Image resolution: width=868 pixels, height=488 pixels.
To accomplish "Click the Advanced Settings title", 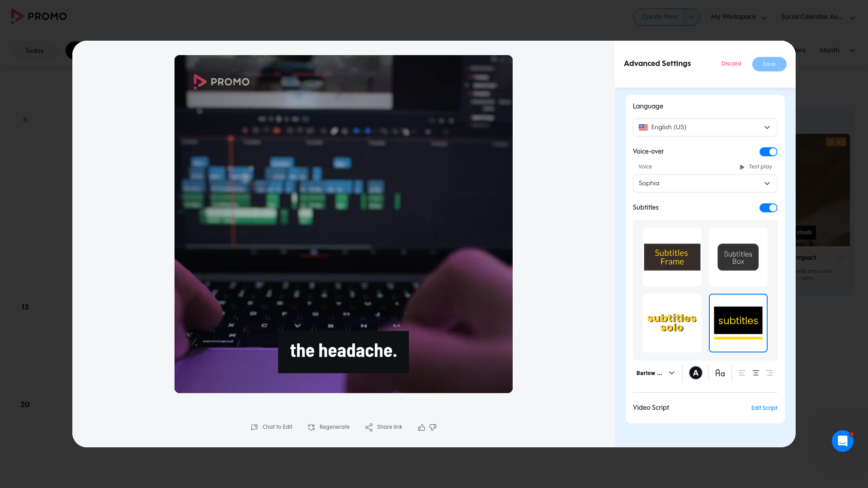I will [x=657, y=64].
